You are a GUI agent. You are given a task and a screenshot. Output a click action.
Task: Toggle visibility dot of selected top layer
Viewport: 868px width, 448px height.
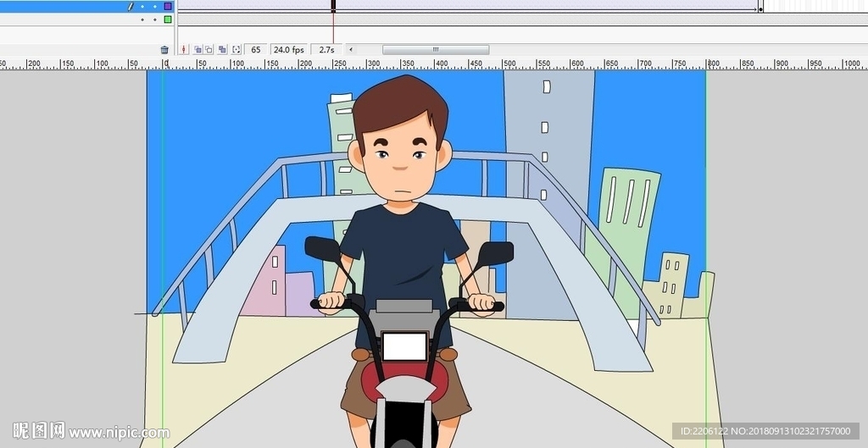click(142, 7)
